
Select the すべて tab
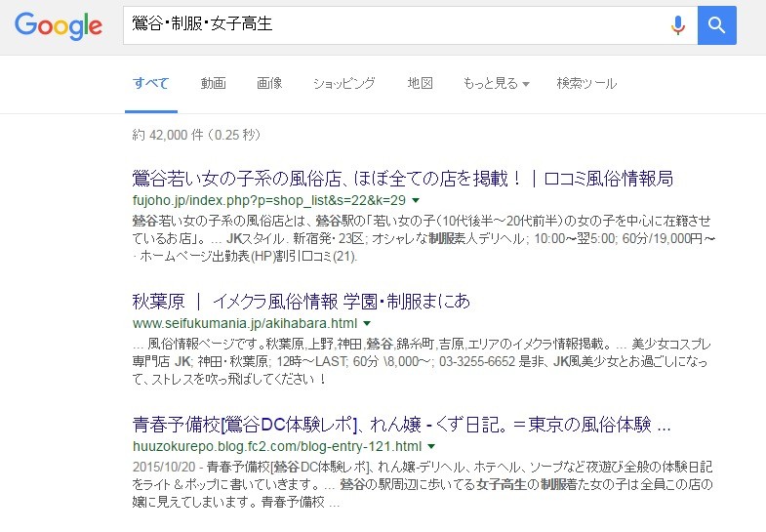151,83
